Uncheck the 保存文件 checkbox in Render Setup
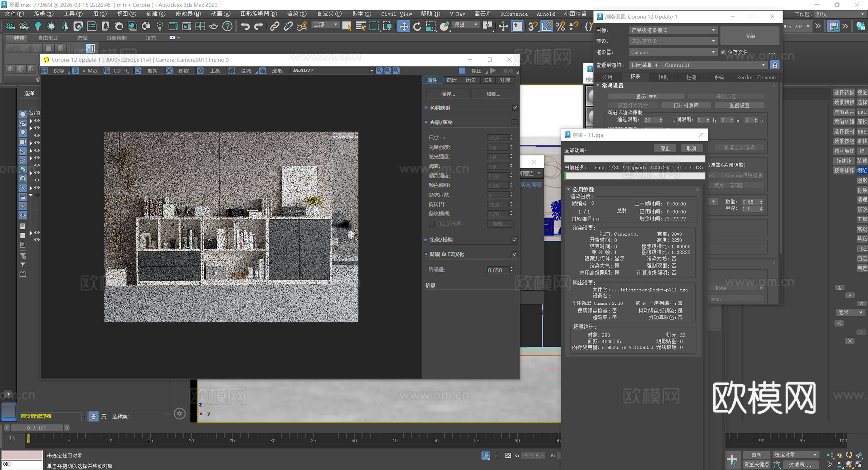The width and height of the screenshot is (868, 470). coord(723,52)
